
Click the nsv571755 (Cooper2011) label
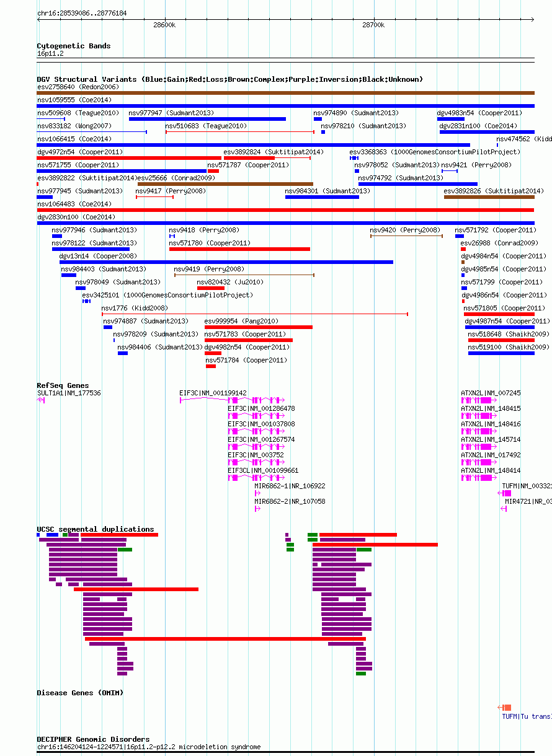78,165
